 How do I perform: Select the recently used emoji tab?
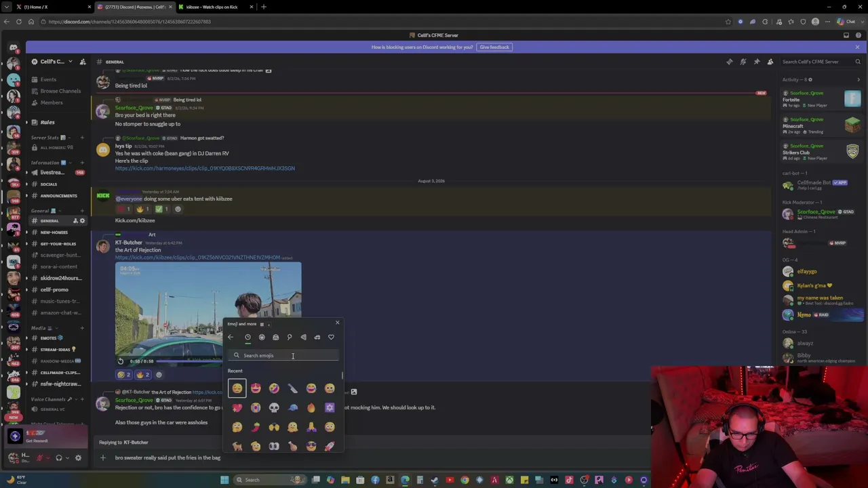(x=248, y=337)
